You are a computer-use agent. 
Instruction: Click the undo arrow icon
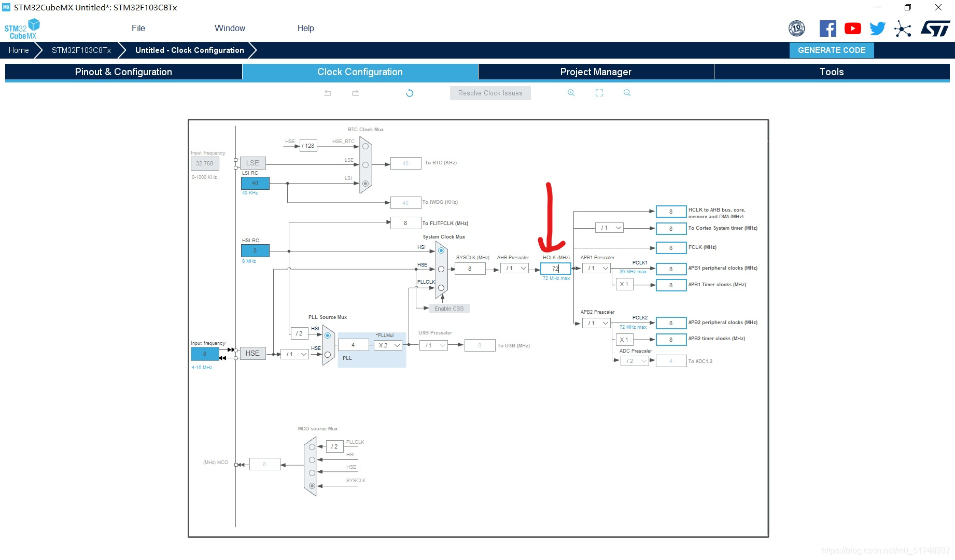(x=328, y=93)
